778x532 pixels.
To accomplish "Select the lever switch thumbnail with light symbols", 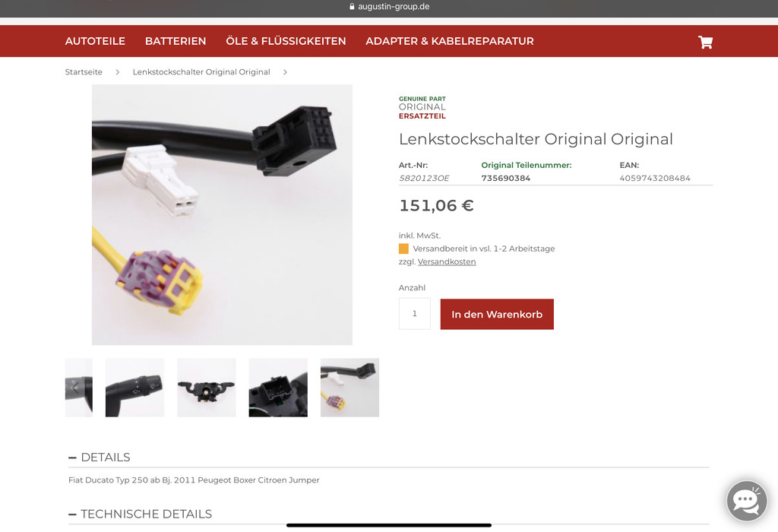I will tap(134, 388).
